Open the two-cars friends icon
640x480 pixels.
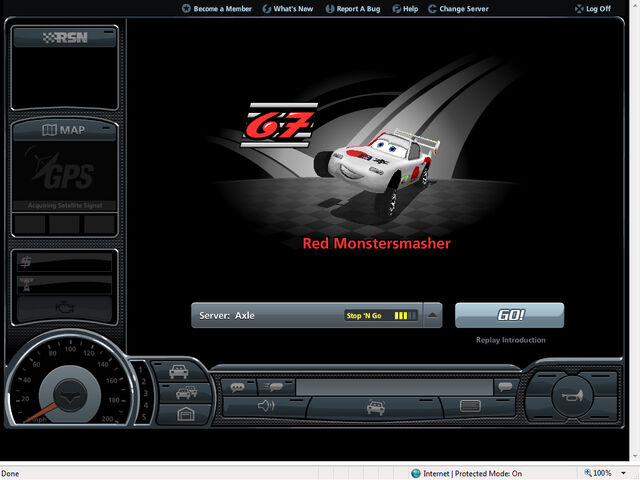187,392
